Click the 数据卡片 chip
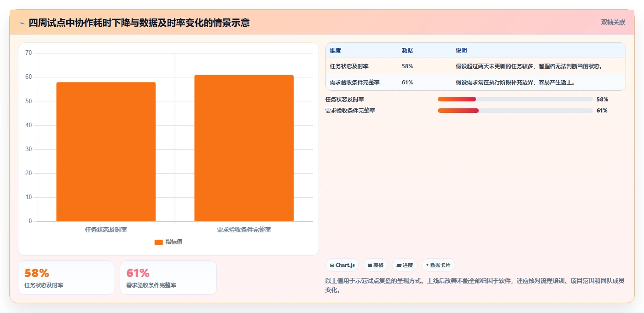This screenshot has width=644, height=313. (438, 265)
